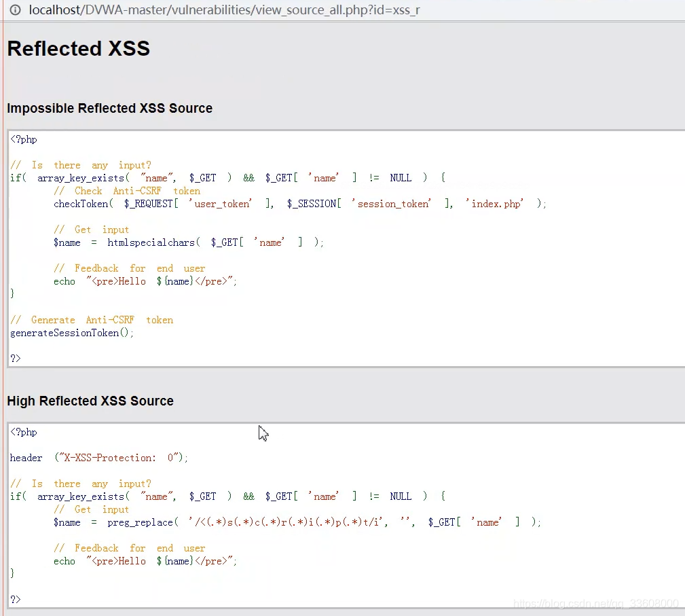The width and height of the screenshot is (685, 616).
Task: Click "Impossible Reflected XSS Source" heading
Action: 110,108
